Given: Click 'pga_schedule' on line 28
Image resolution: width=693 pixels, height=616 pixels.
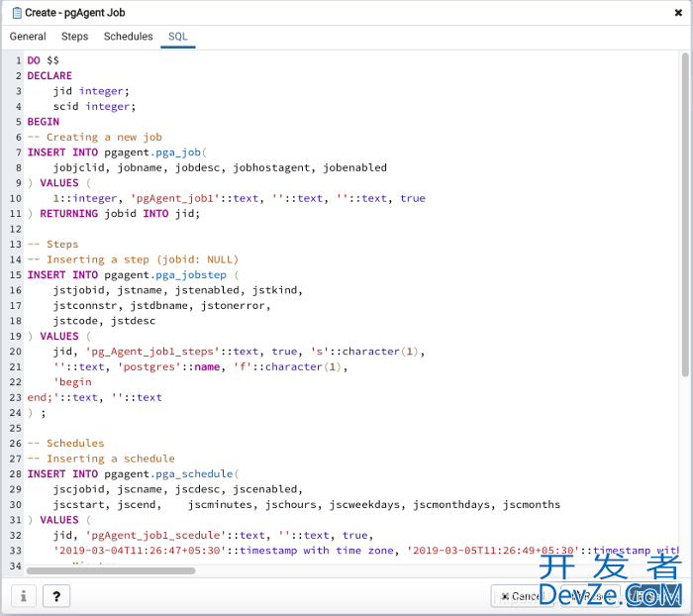Looking at the screenshot, I should click(x=194, y=474).
